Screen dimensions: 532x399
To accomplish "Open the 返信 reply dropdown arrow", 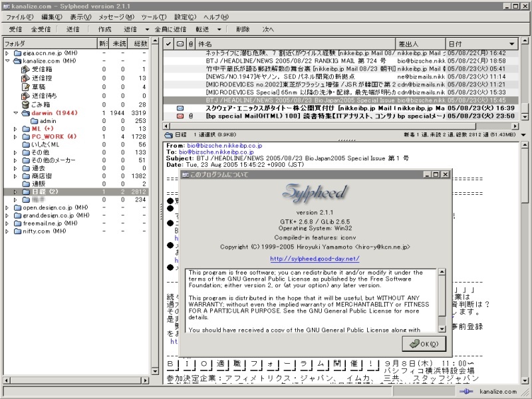I will click(x=147, y=29).
